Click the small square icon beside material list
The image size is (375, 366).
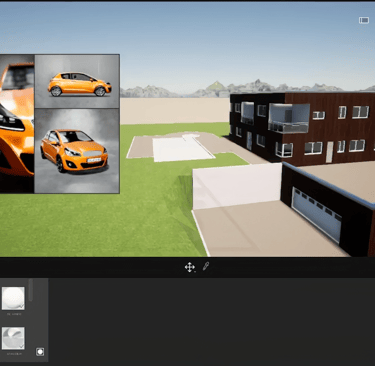coord(40,352)
